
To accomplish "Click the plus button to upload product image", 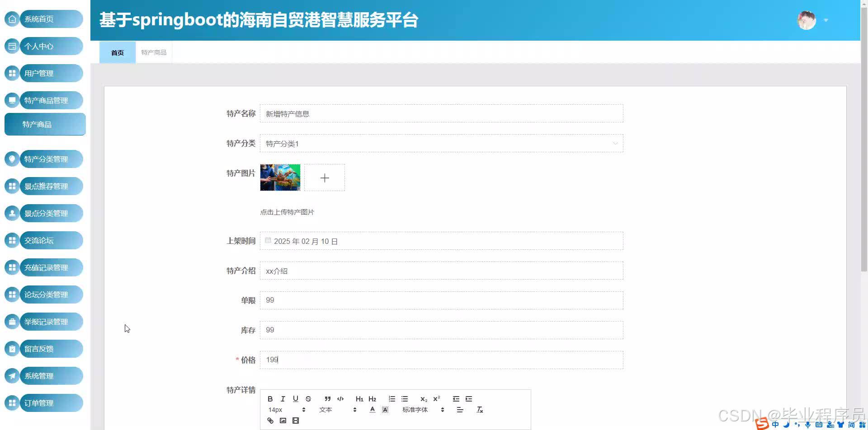I will point(324,178).
